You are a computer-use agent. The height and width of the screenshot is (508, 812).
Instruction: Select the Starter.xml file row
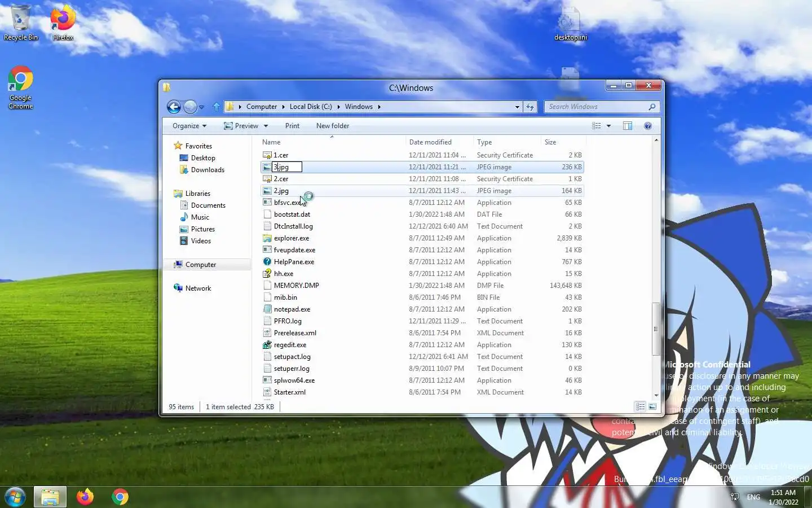tap(422, 392)
